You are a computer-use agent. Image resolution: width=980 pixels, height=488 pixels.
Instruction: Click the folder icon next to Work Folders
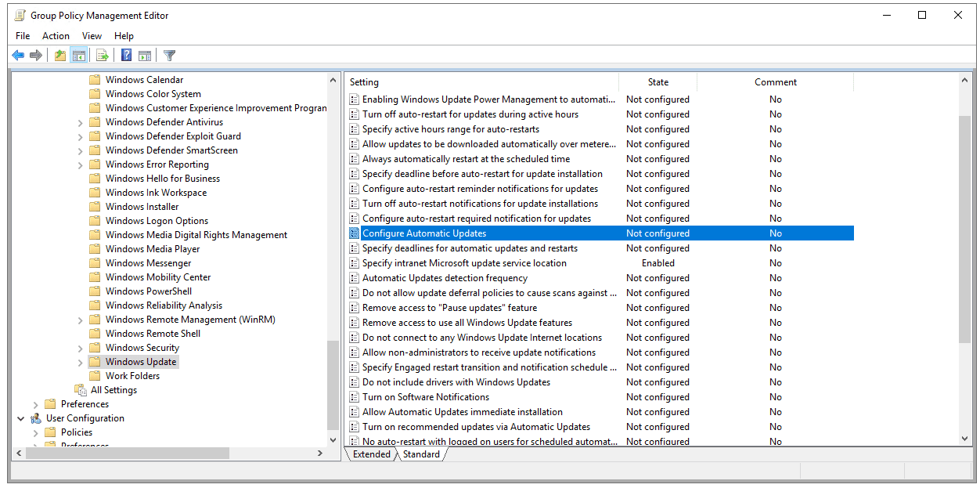[x=95, y=376]
